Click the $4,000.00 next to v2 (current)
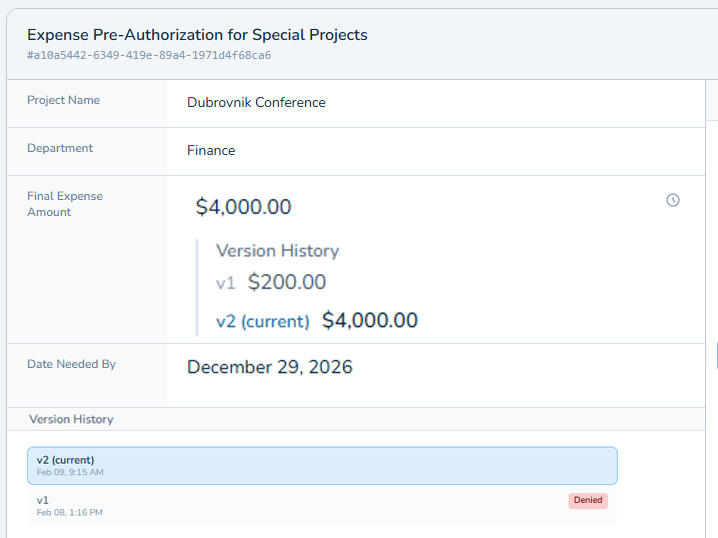Viewport: 718px width, 538px height. pos(370,320)
